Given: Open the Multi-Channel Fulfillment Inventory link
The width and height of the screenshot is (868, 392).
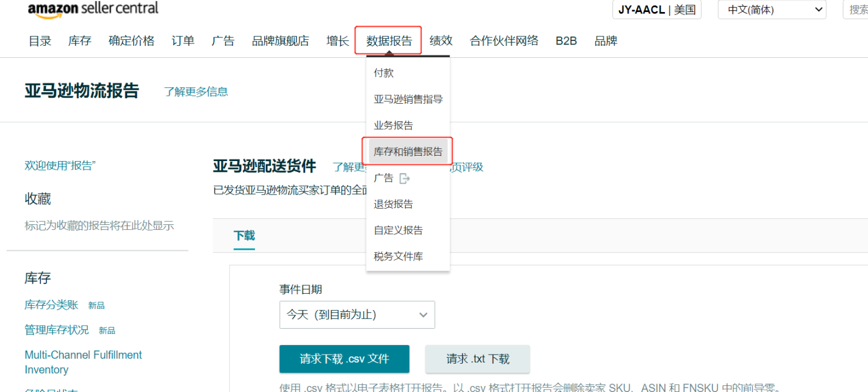Looking at the screenshot, I should pyautogui.click(x=83, y=362).
